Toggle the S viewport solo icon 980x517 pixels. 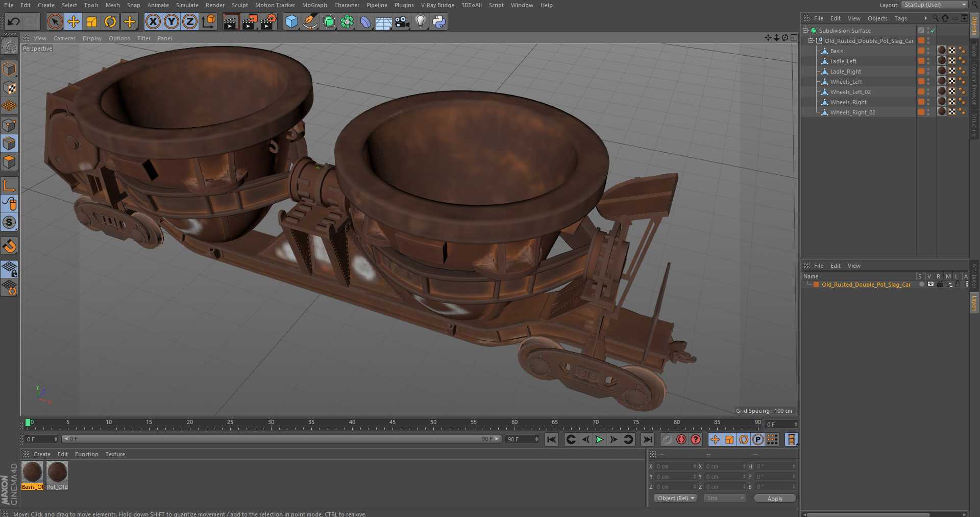9,222
